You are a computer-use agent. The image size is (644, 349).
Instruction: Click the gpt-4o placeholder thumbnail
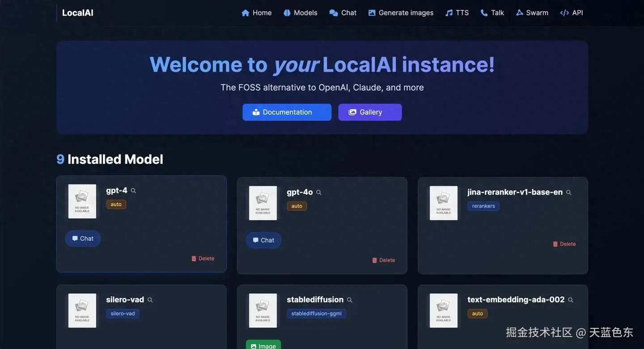pyautogui.click(x=263, y=203)
